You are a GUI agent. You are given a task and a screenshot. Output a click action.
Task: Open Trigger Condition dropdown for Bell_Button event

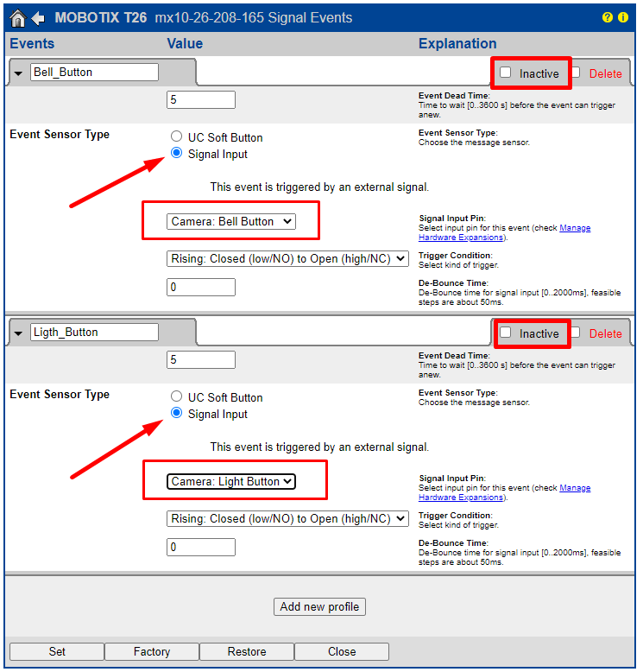(x=287, y=259)
